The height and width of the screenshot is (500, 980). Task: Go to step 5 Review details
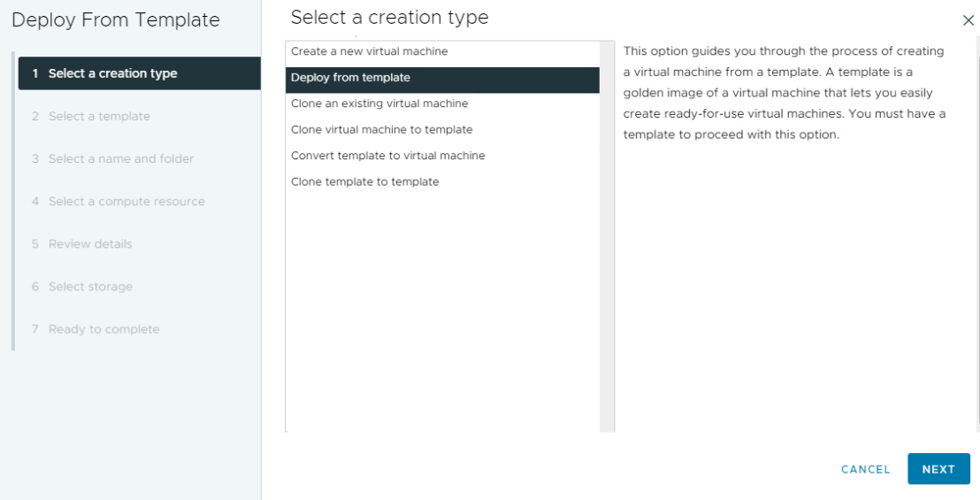(82, 243)
